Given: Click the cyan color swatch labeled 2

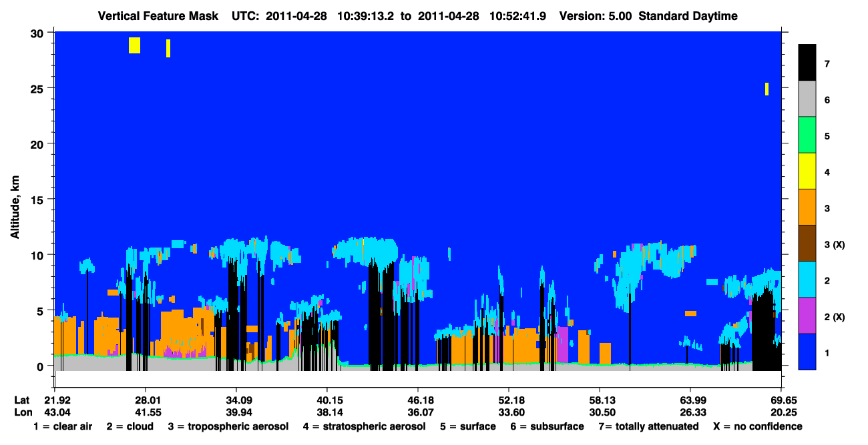Looking at the screenshot, I should [807, 280].
